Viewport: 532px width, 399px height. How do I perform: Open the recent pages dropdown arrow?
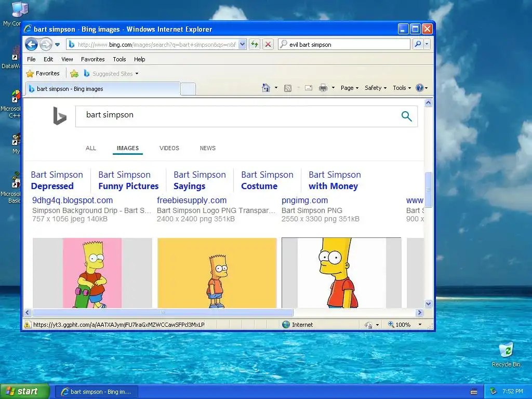pos(57,45)
